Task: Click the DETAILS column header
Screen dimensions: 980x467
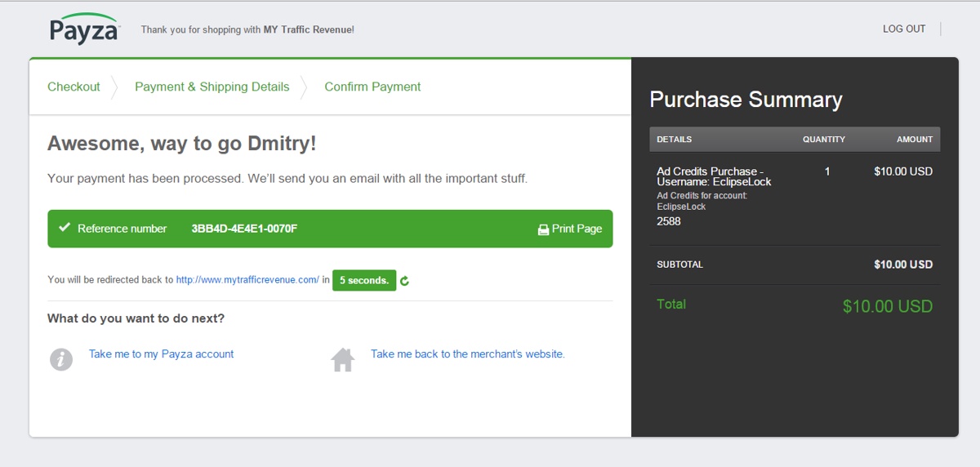Action: [674, 140]
